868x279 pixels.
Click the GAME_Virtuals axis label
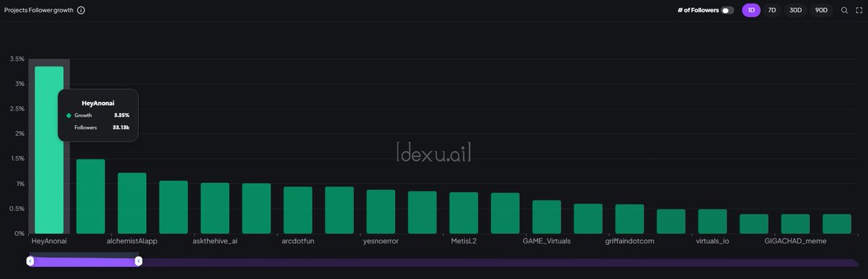(547, 241)
